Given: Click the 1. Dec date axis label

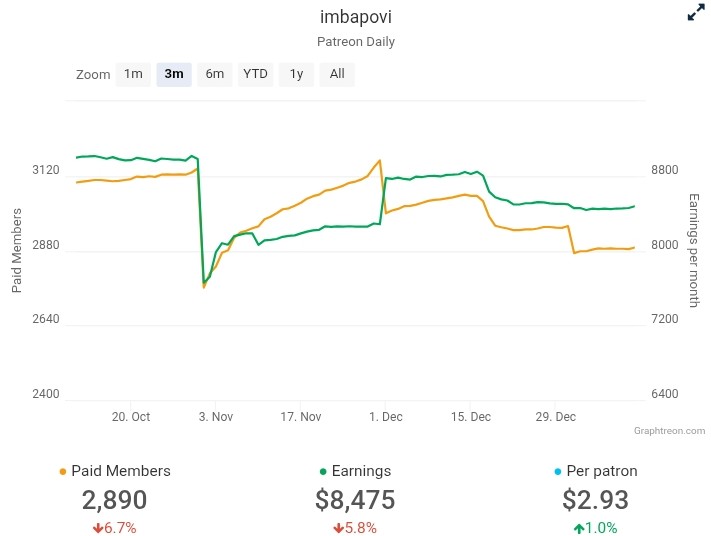Looking at the screenshot, I should pos(386,417).
